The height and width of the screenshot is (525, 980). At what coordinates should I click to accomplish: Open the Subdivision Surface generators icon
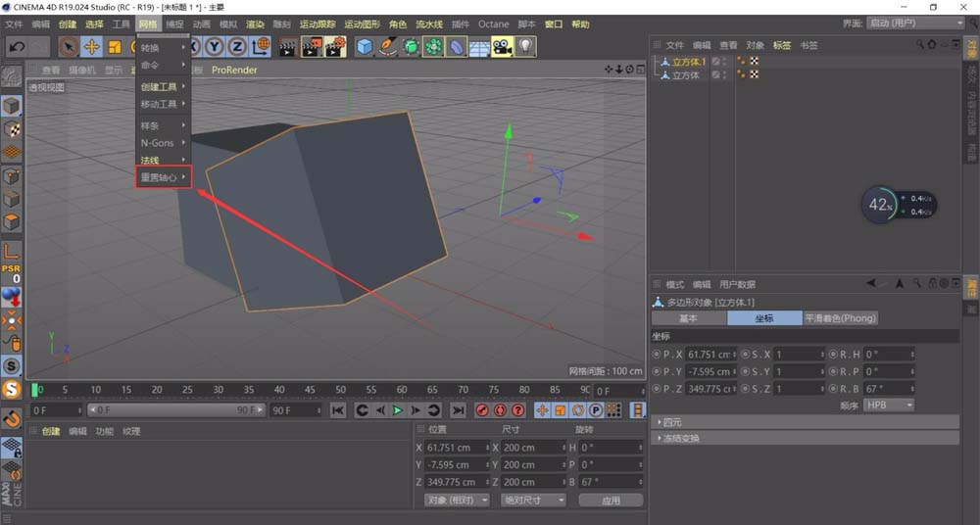[x=411, y=47]
